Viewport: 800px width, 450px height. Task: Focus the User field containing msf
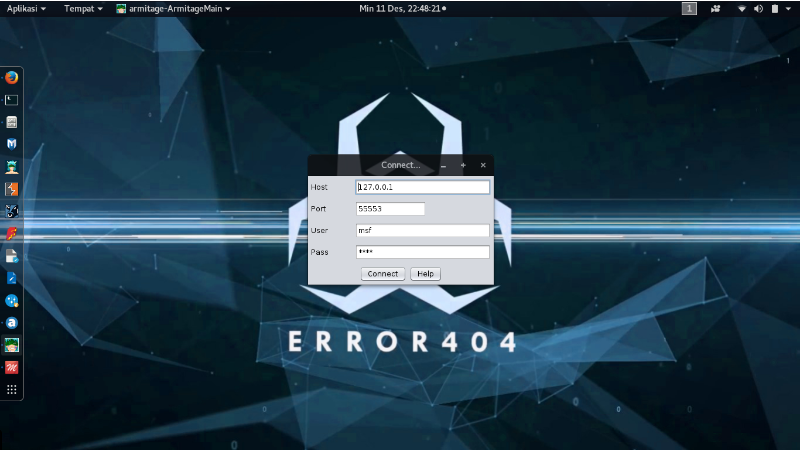pyautogui.click(x=422, y=231)
